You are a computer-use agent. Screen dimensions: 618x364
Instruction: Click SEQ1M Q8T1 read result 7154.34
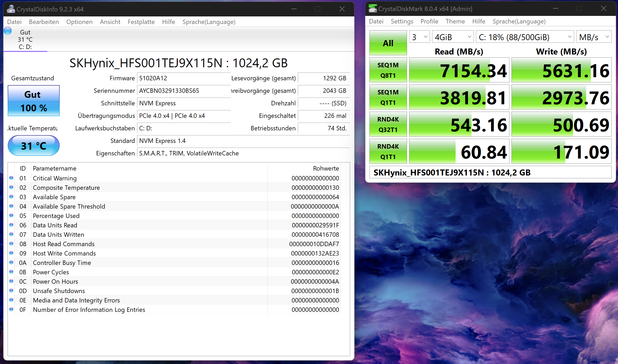point(459,70)
